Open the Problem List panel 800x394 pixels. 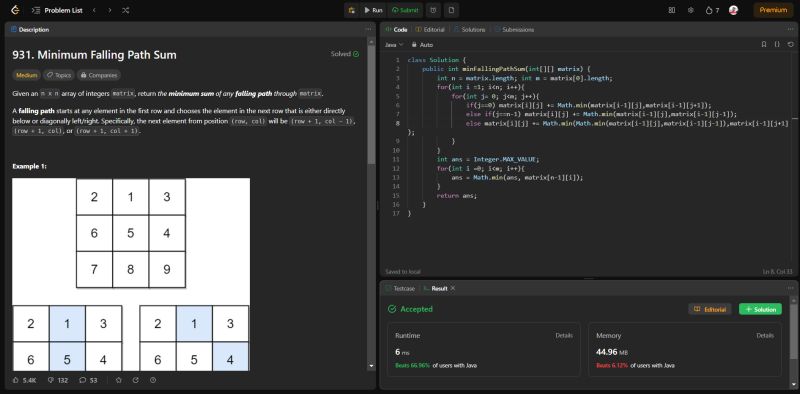[57, 10]
